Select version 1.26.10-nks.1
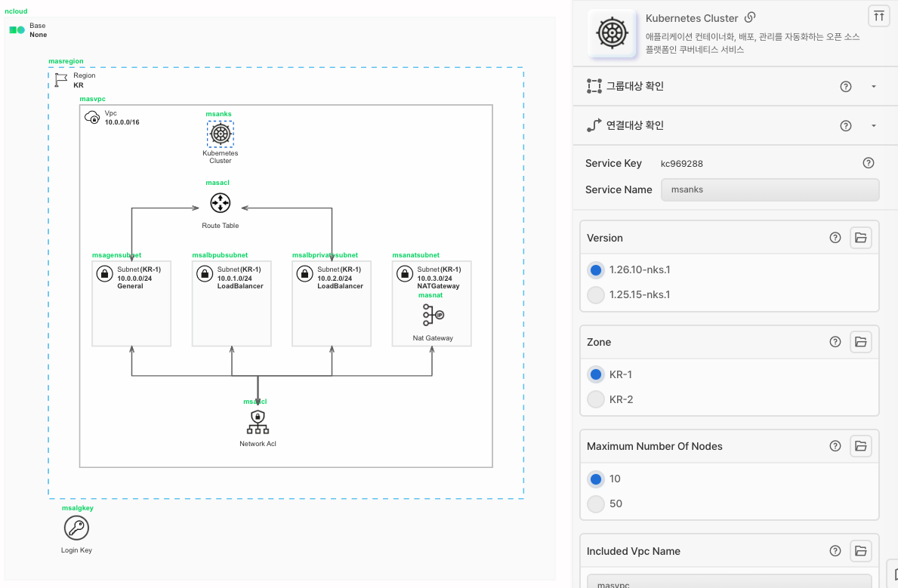Viewport: 898px width, 588px height. 596,270
